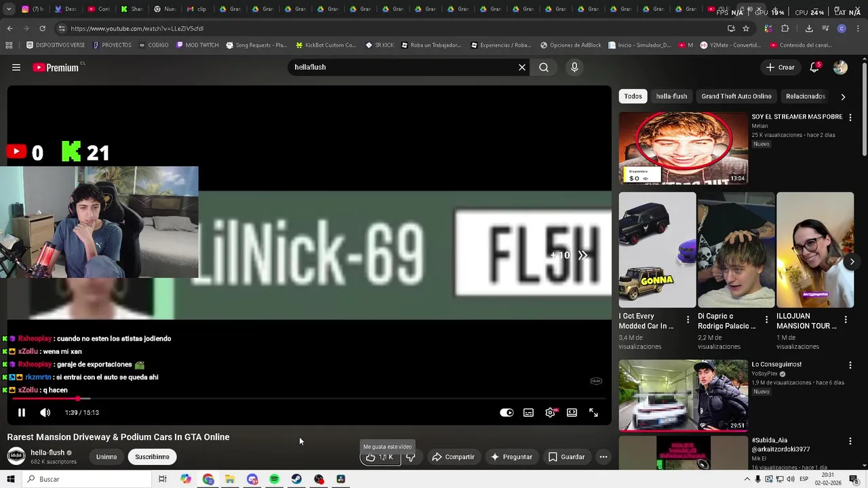Open YouTube notifications bell
This screenshot has height=488, width=868.
814,67
